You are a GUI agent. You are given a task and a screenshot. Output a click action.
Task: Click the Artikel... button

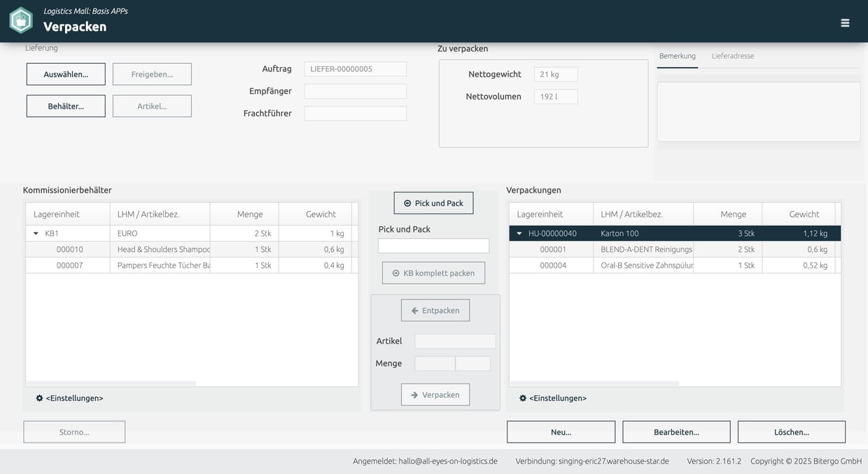pos(152,106)
